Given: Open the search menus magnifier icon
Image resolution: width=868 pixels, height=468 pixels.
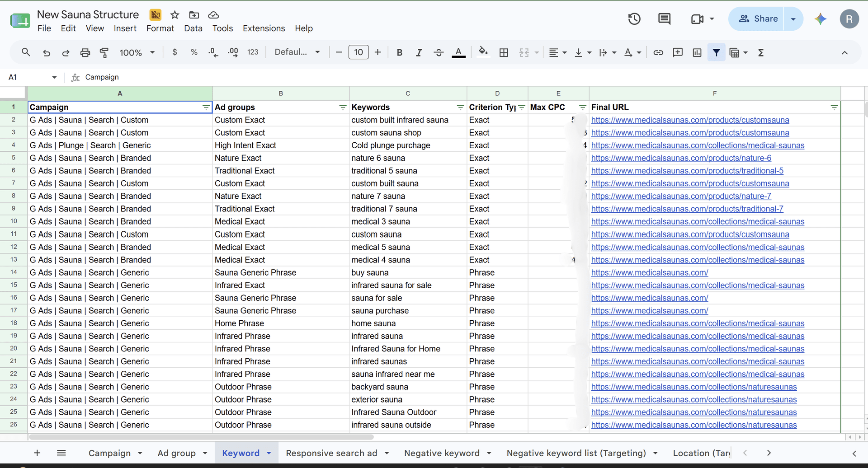Looking at the screenshot, I should [26, 52].
